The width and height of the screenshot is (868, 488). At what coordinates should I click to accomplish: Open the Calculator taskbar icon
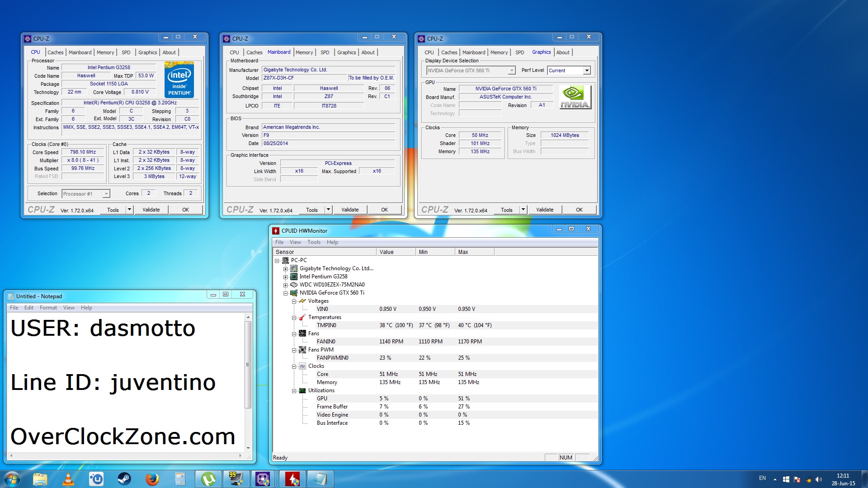180,479
